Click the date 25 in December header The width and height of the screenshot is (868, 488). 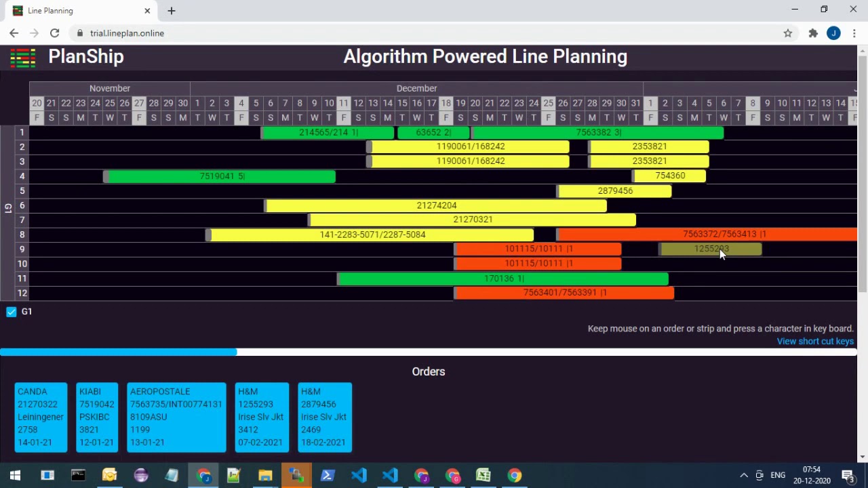point(548,103)
